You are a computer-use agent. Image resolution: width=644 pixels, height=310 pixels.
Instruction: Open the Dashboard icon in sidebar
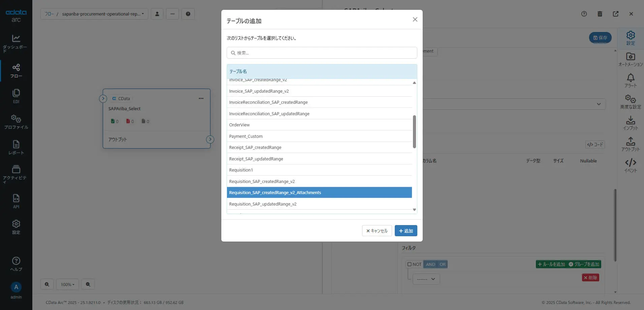(16, 38)
